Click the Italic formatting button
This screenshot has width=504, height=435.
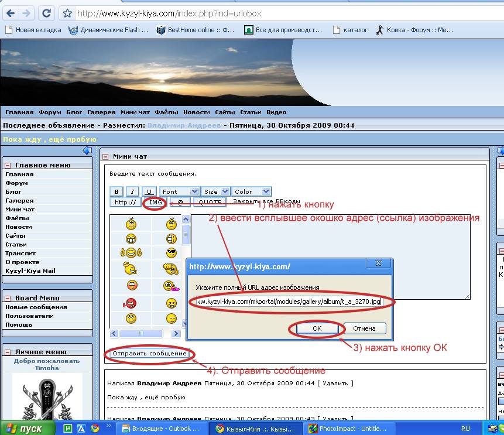(x=133, y=191)
